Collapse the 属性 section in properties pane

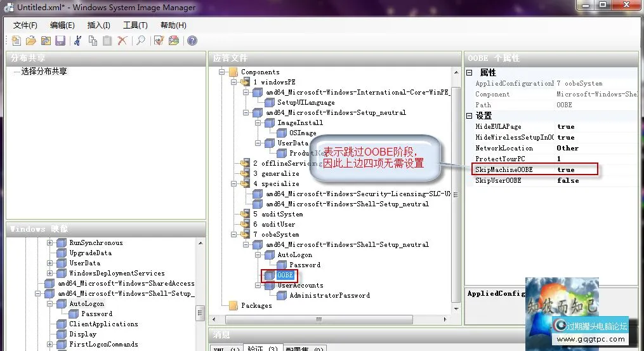point(470,73)
